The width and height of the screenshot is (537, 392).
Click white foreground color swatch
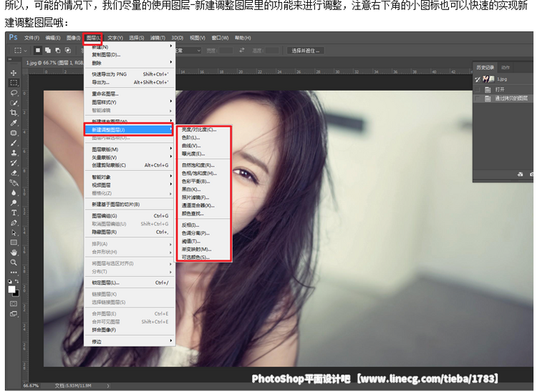[11, 289]
